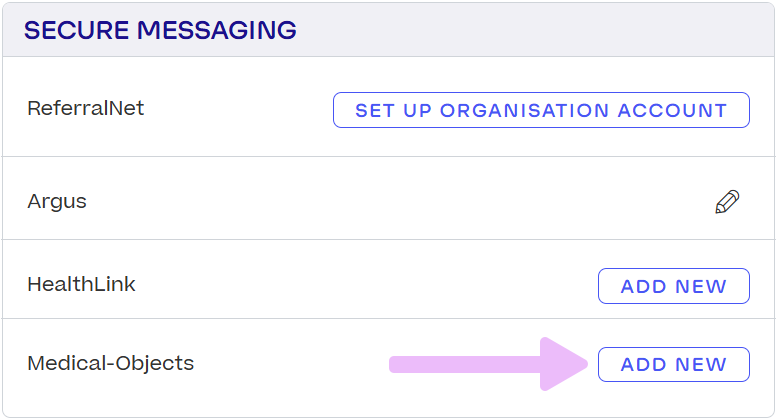Click the word ORGANISATION in the ReferralNet button

(524, 110)
